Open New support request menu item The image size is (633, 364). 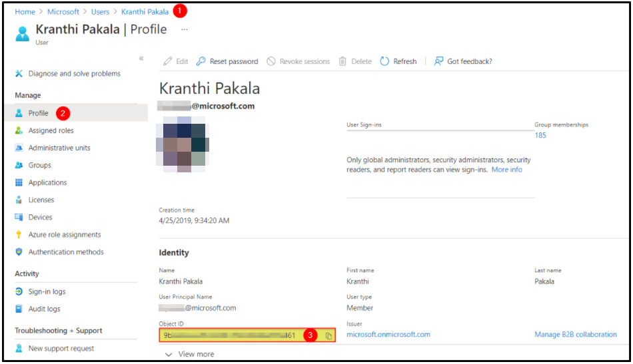click(61, 348)
